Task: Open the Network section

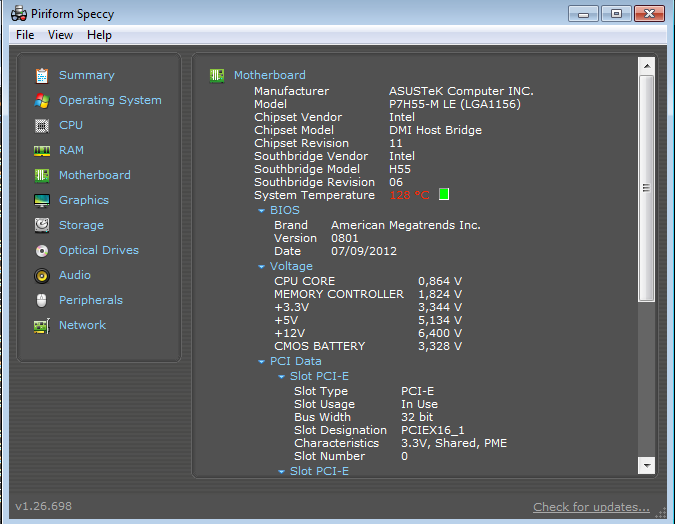Action: point(82,325)
